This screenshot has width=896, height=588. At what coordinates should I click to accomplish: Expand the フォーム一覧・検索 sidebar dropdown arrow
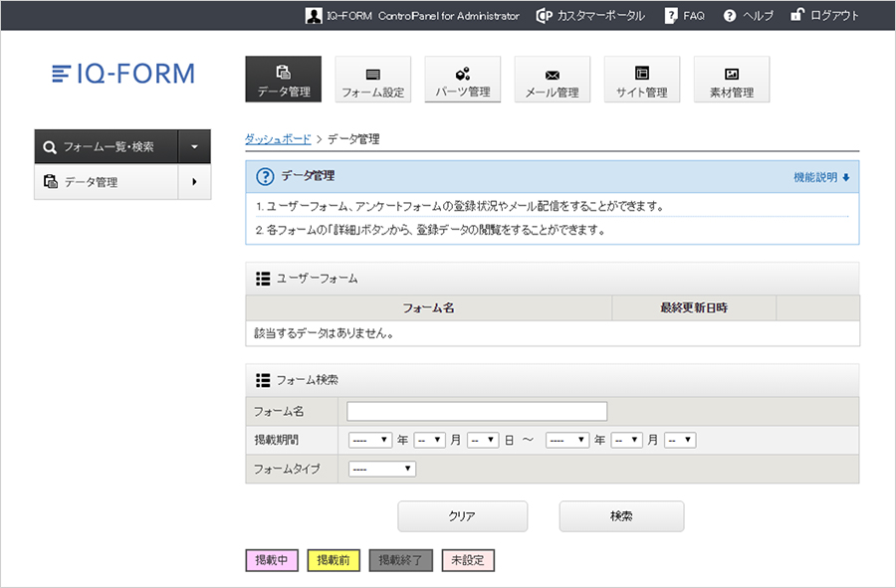194,146
